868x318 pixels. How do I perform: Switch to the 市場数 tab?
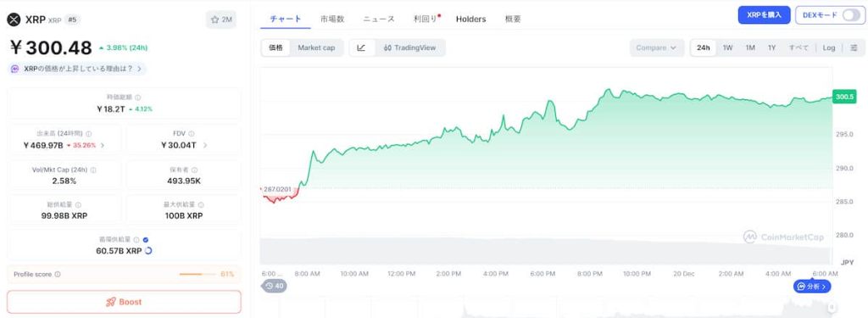pos(332,19)
